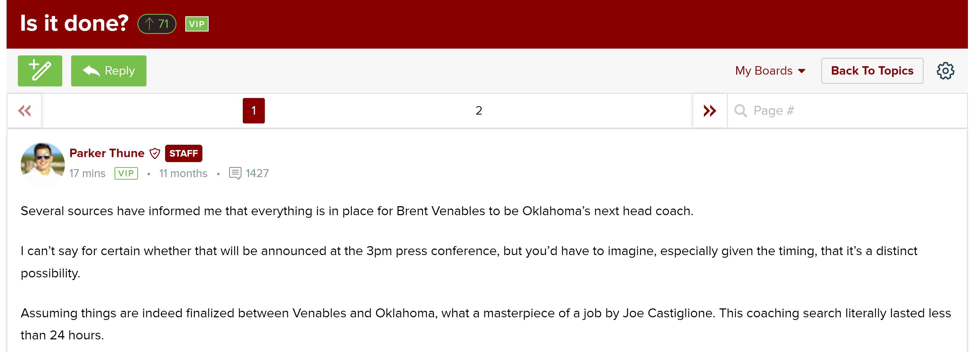Click the VIP badge in title bar
This screenshot has height=352, width=980.
click(x=197, y=24)
